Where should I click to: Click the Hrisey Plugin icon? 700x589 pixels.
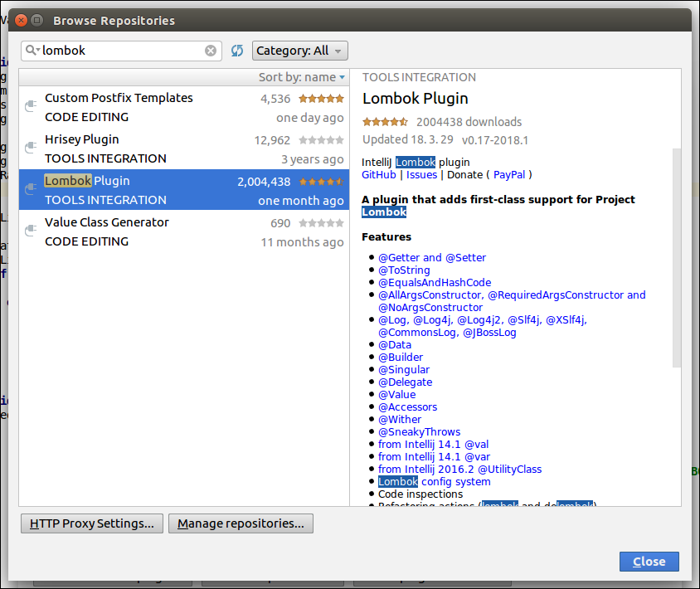pos(31,148)
